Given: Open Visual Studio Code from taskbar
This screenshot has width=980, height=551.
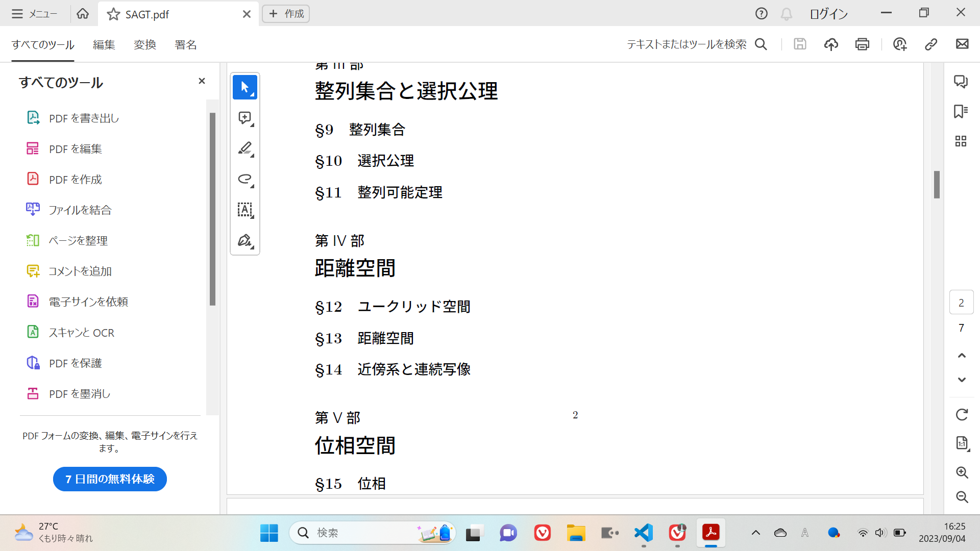Looking at the screenshot, I should [644, 533].
